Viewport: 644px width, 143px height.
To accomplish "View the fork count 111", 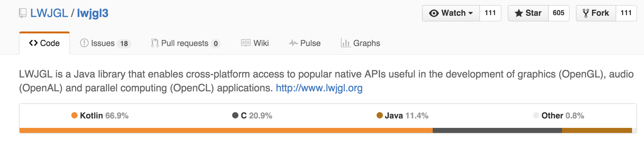I will coord(626,13).
